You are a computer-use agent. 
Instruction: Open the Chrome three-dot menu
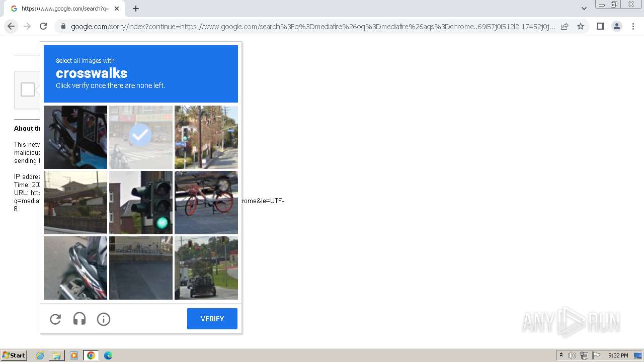[633, 26]
